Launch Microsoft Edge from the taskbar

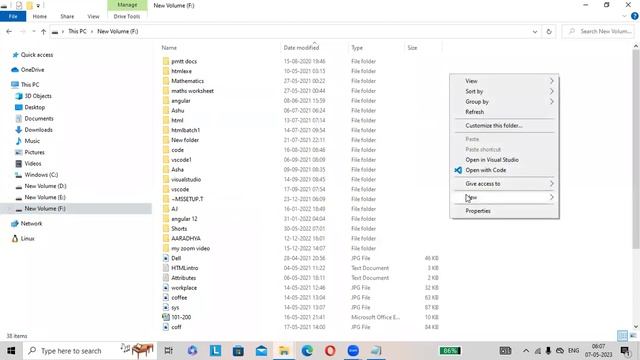307,351
